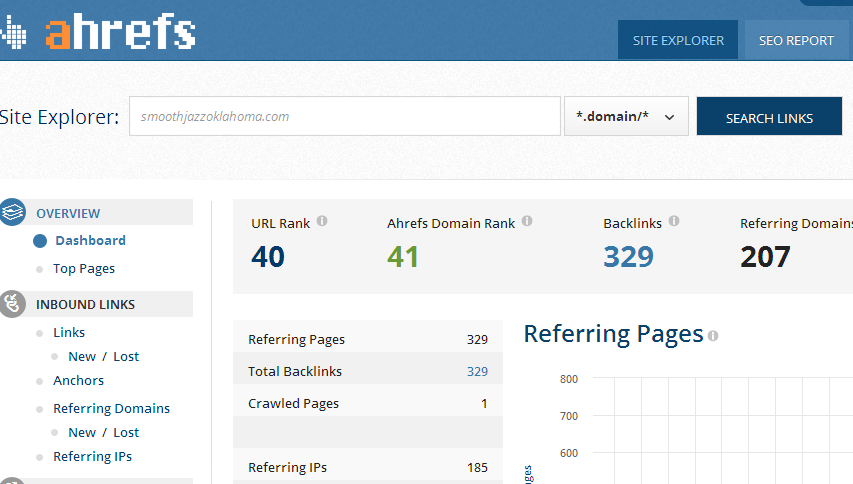The width and height of the screenshot is (853, 484).
Task: Open Lost links under Links
Action: (x=126, y=357)
